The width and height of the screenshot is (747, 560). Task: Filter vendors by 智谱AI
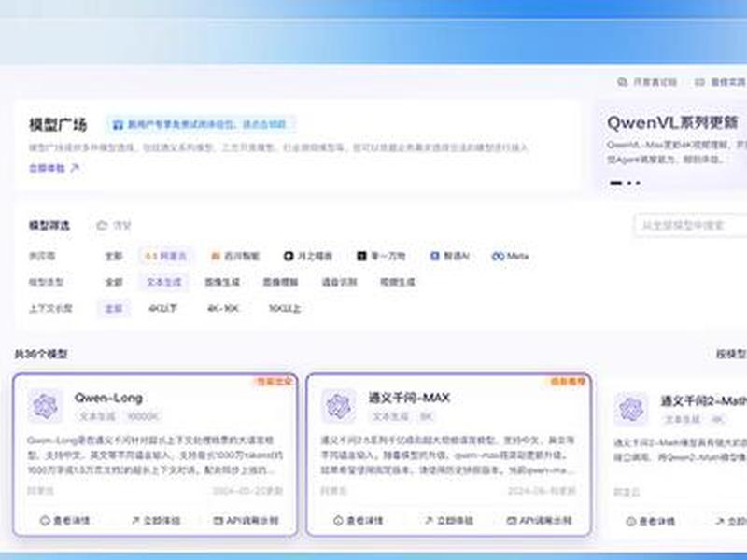450,256
